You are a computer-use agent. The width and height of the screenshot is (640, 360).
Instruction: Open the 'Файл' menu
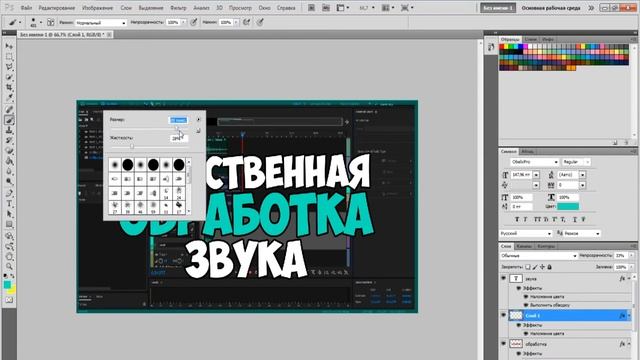pos(26,8)
